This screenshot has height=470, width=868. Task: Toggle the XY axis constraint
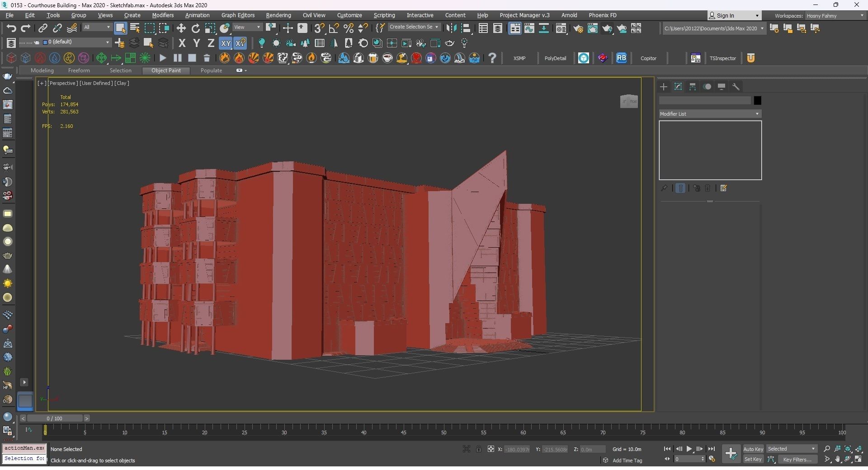225,43
